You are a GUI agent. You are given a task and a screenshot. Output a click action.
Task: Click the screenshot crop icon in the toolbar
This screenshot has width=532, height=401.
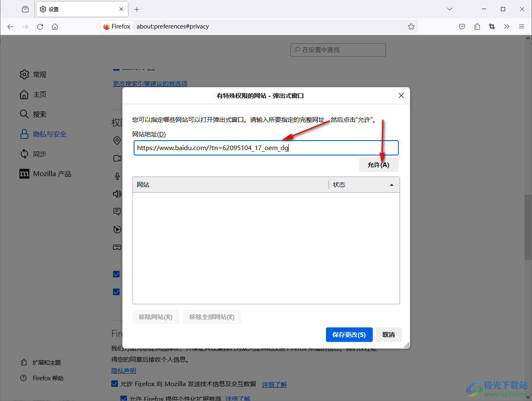492,26
